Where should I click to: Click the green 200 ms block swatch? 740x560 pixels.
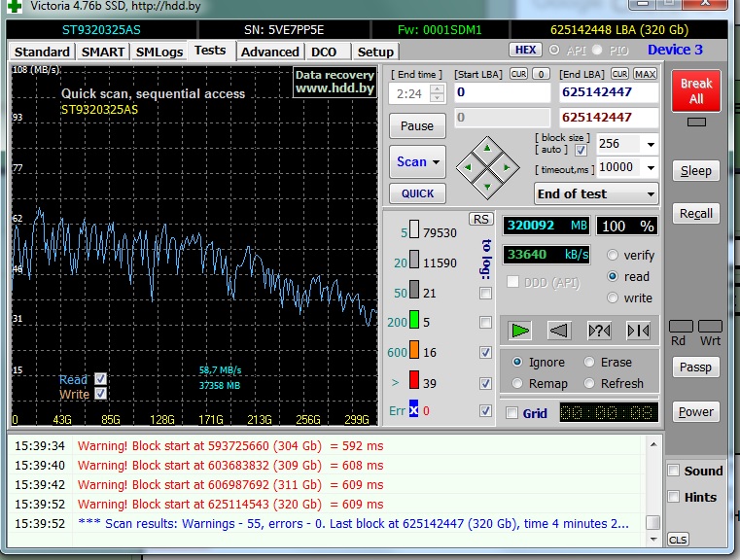414,320
